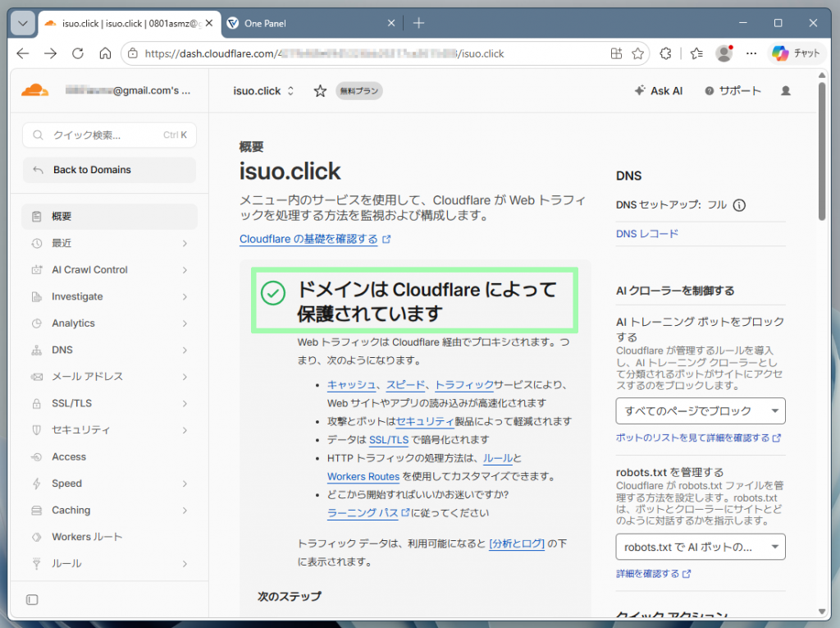Viewport: 840px width, 628px height.
Task: Open browser settings ellipsis menu
Action: [751, 53]
